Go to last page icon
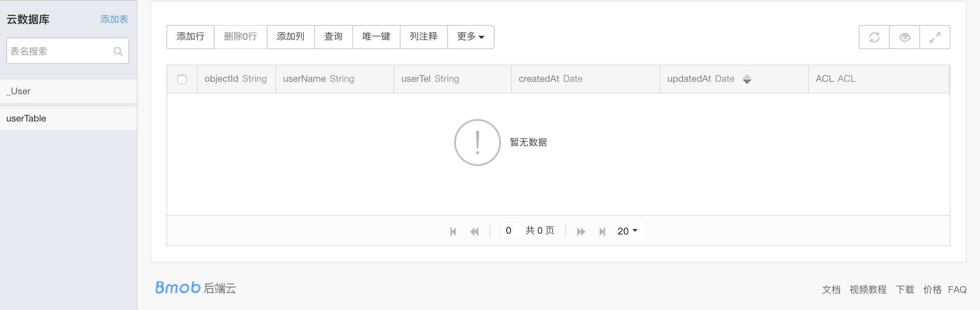This screenshot has width=980, height=310. 602,232
